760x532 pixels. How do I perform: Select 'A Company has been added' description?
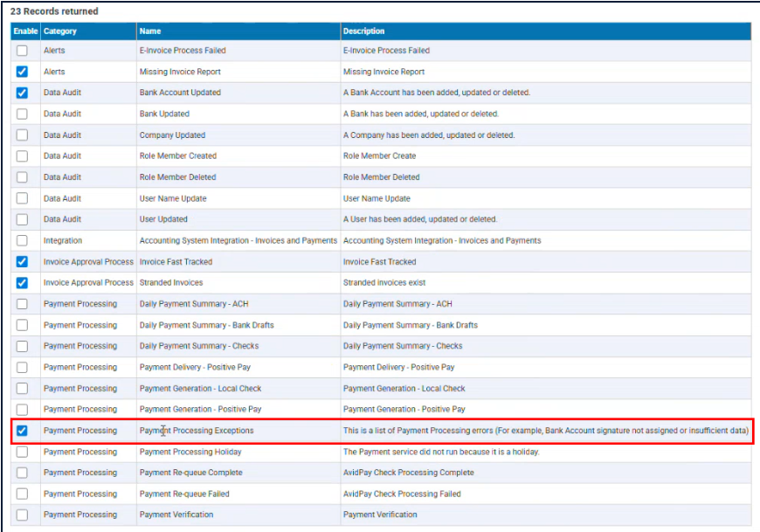(429, 135)
